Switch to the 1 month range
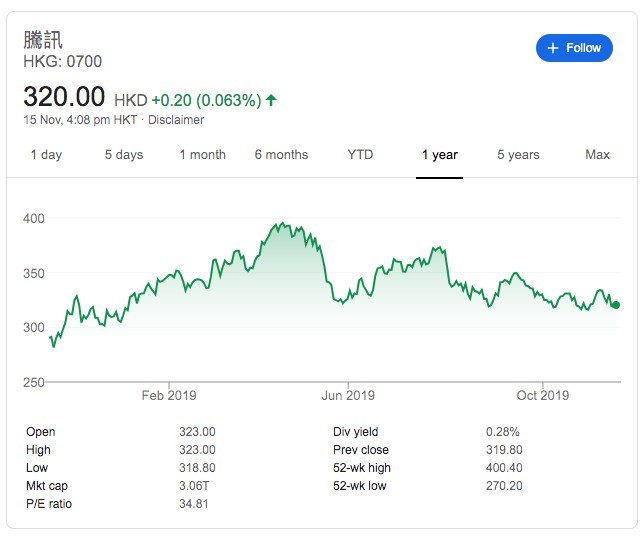Screen dimensions: 644x536 pos(202,155)
